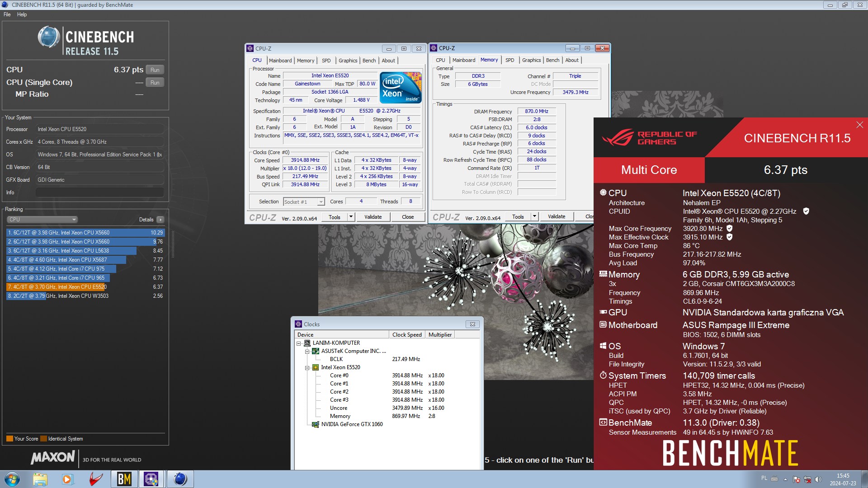The height and width of the screenshot is (488, 868).
Task: Click the shield next to Max Core Frequency
Action: (x=730, y=228)
